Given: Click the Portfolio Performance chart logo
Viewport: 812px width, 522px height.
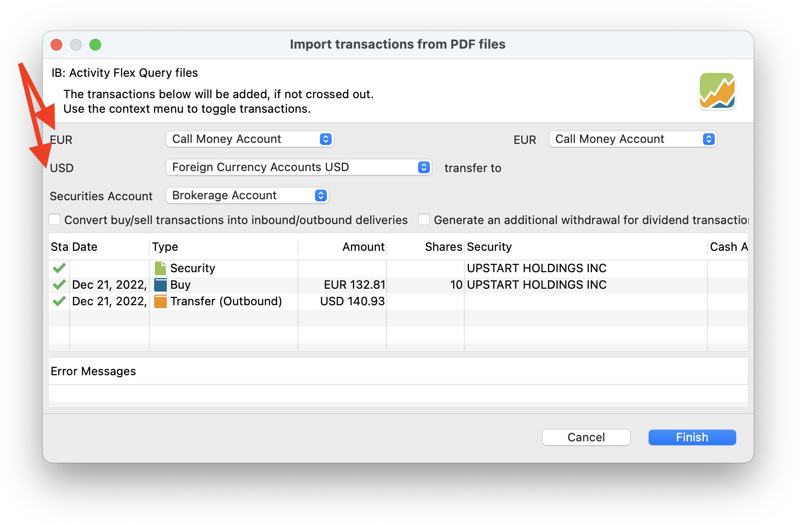Looking at the screenshot, I should [x=717, y=91].
